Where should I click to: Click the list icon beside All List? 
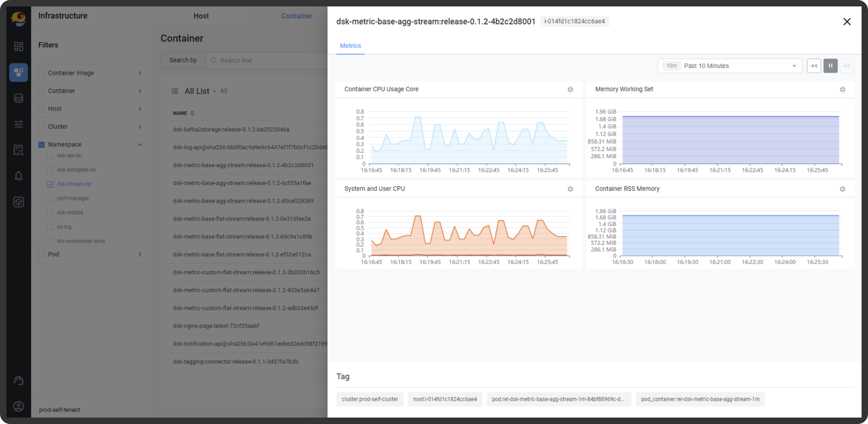click(175, 91)
